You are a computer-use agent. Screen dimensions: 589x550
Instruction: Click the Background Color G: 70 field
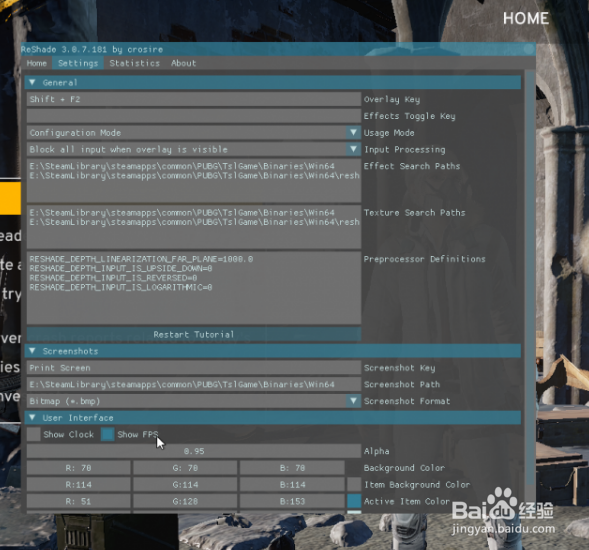tap(185, 468)
